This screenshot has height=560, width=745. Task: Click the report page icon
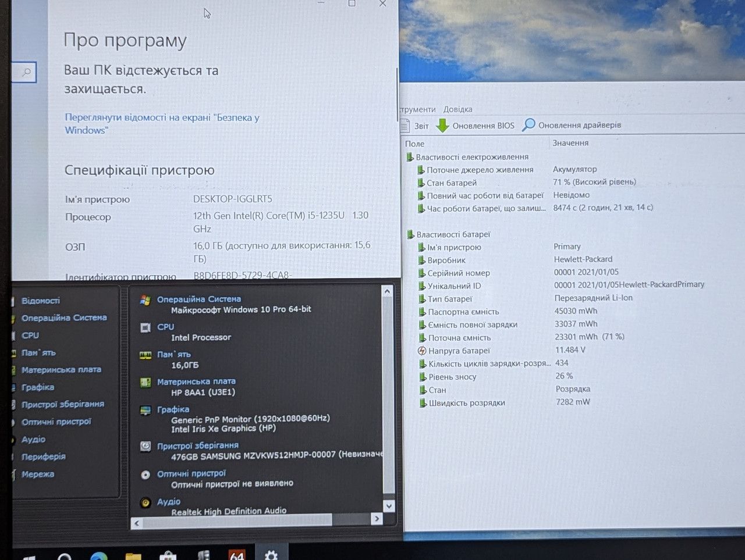point(405,126)
